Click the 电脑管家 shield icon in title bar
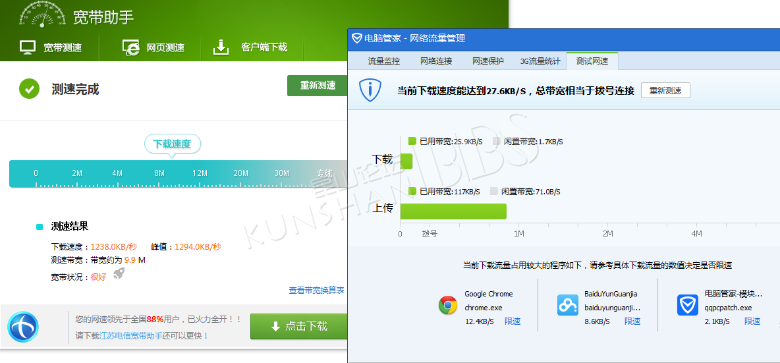The image size is (780, 363). (357, 38)
